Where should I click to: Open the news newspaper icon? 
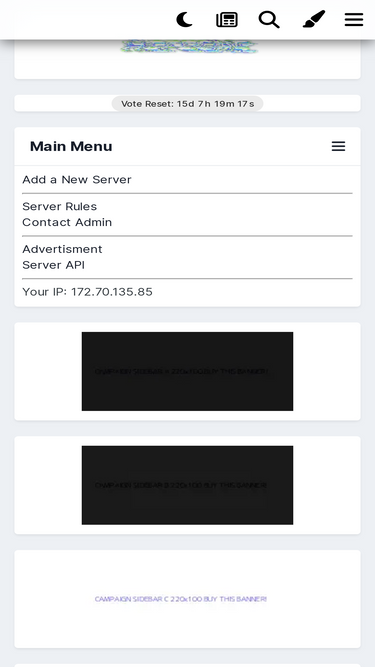[227, 20]
